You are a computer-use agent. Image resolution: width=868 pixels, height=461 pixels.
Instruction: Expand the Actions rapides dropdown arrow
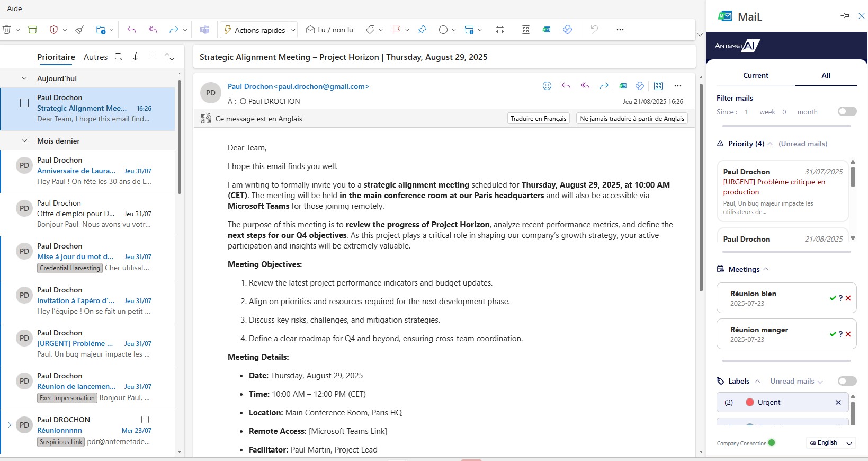[293, 30]
